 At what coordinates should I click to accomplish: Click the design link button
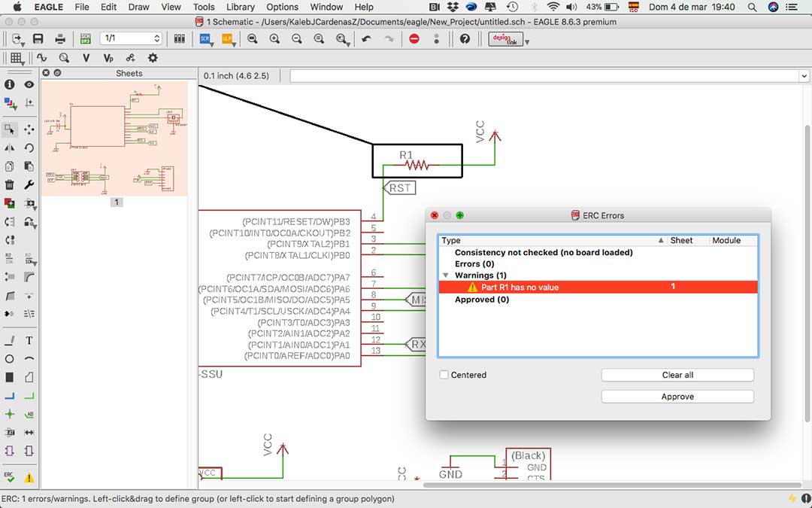coord(505,39)
